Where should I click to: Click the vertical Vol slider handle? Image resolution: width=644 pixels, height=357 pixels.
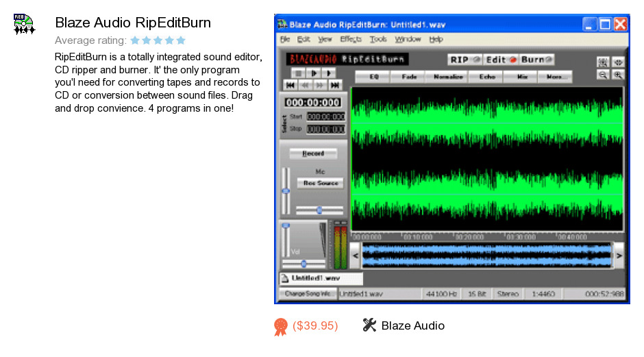[x=286, y=225]
